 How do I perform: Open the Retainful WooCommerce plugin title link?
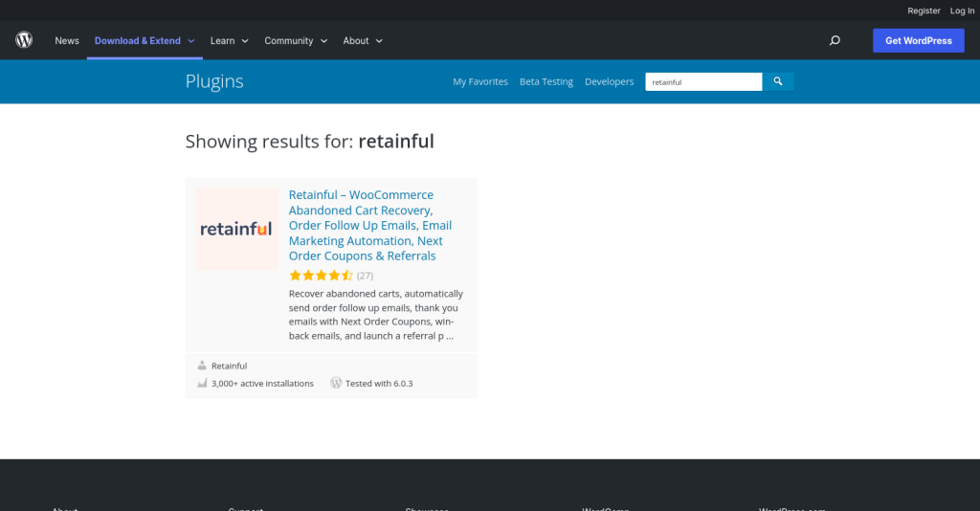pos(370,226)
